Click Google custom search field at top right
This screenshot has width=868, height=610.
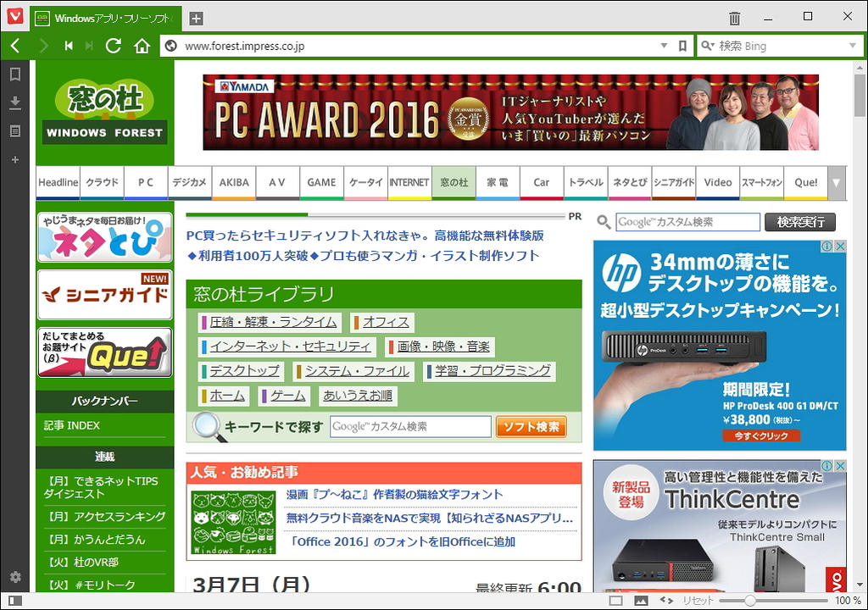pos(687,222)
